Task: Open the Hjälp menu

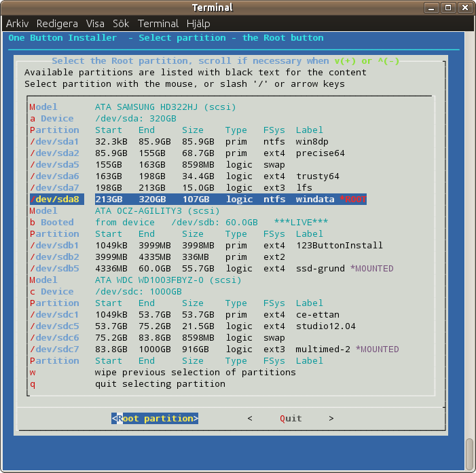Action: 200,23
